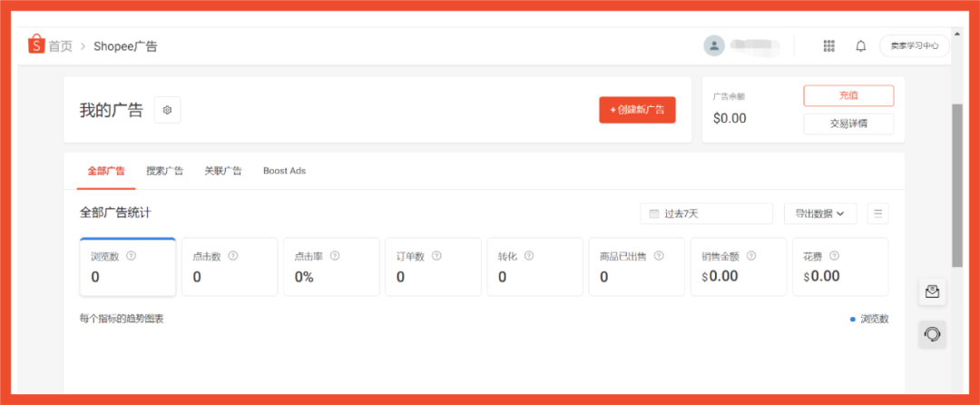Click help icon beside 花费
Image resolution: width=980 pixels, height=405 pixels.
[834, 256]
